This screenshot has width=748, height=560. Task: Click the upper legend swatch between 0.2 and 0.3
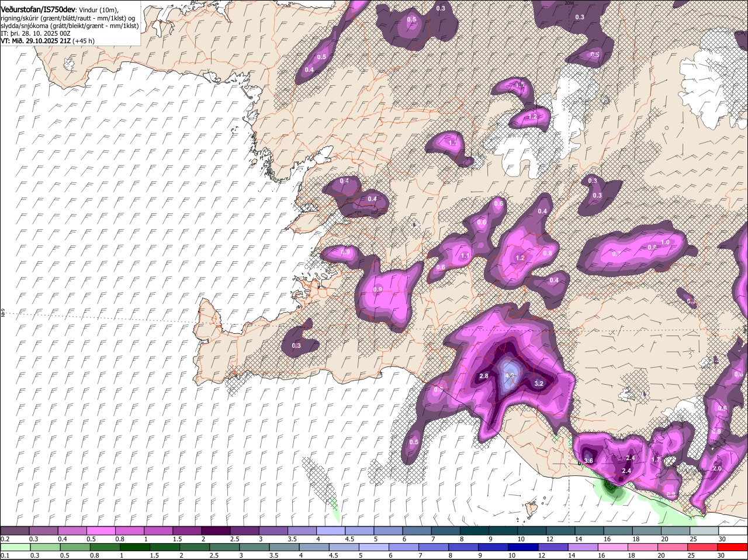pos(15,530)
